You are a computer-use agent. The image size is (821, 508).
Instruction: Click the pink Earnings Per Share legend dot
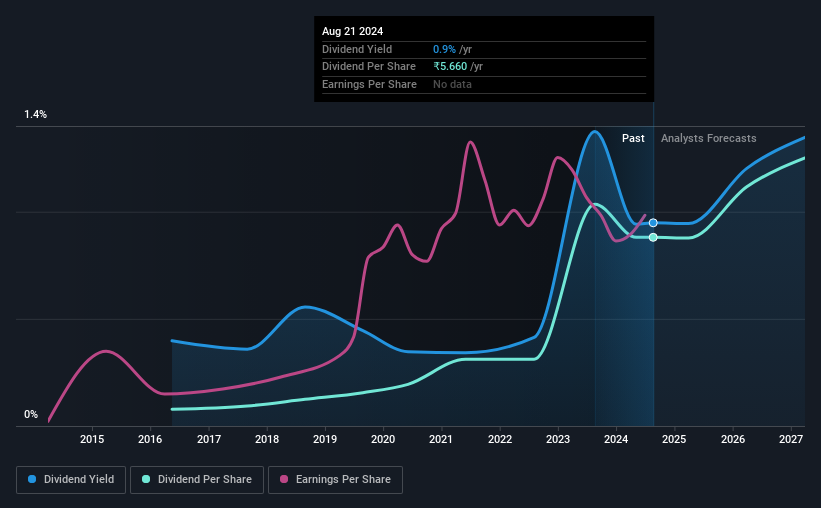pyautogui.click(x=284, y=479)
